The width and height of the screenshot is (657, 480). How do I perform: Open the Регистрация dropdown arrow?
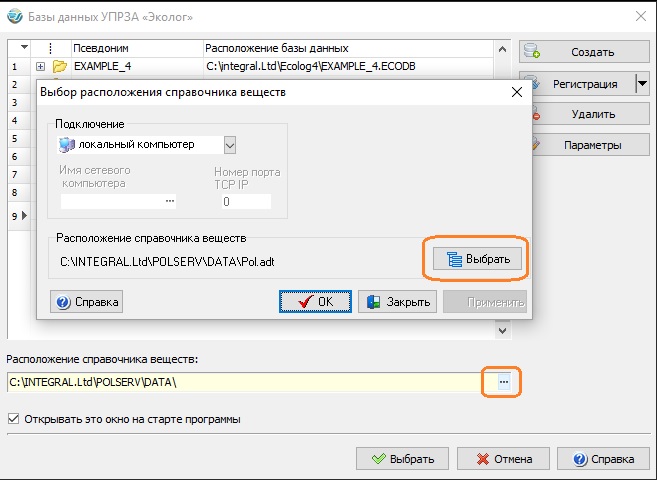[x=641, y=84]
